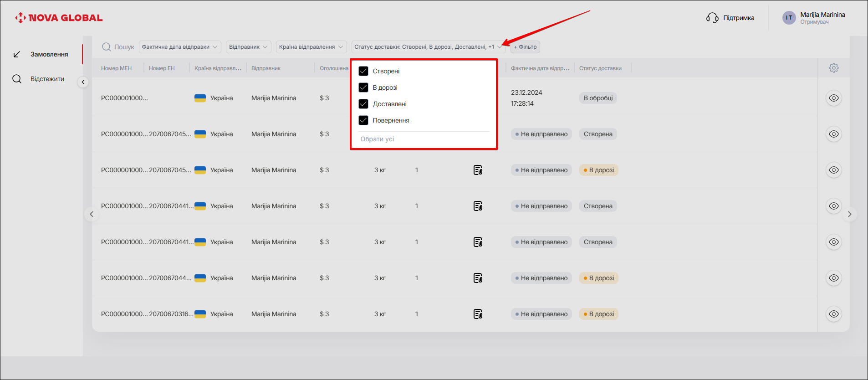The height and width of the screenshot is (380, 868).
Task: Open document icon in the last row
Action: point(478,314)
